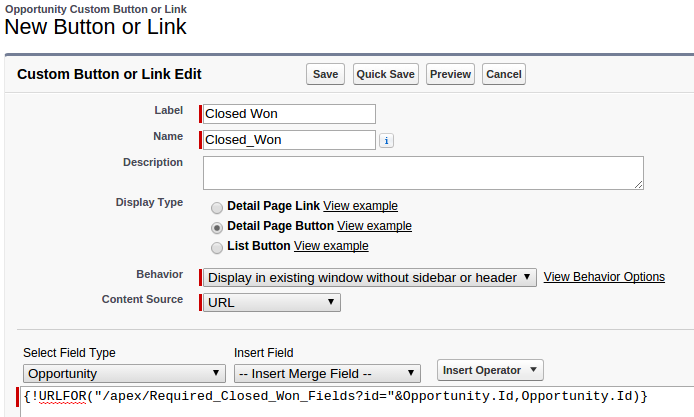Select the Detail Page Button radio option

click(217, 227)
